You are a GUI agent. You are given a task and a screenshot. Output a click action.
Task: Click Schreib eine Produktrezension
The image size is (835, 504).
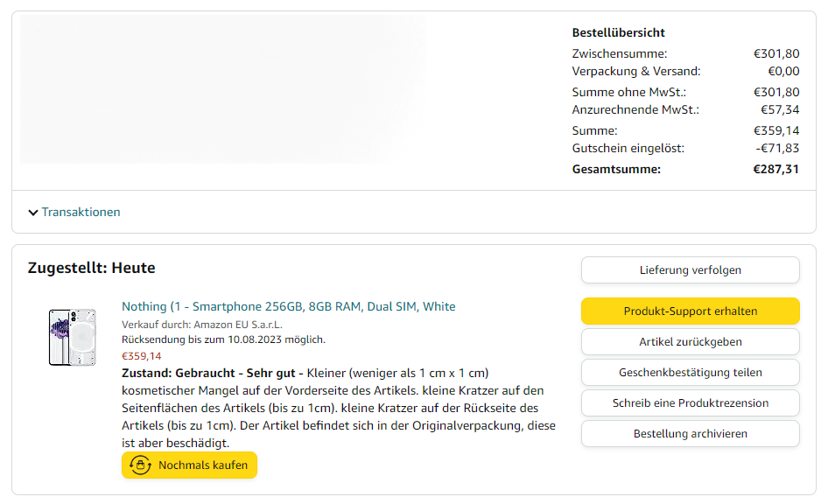point(690,402)
